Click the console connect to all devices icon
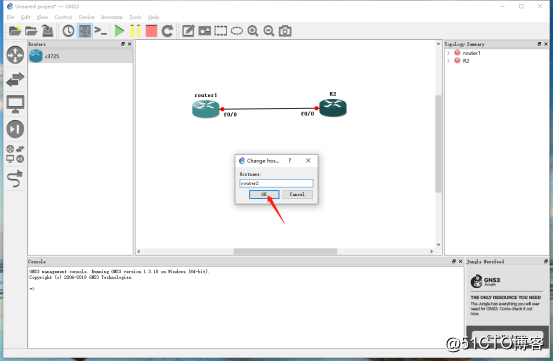This screenshot has width=554, height=362. (x=101, y=31)
